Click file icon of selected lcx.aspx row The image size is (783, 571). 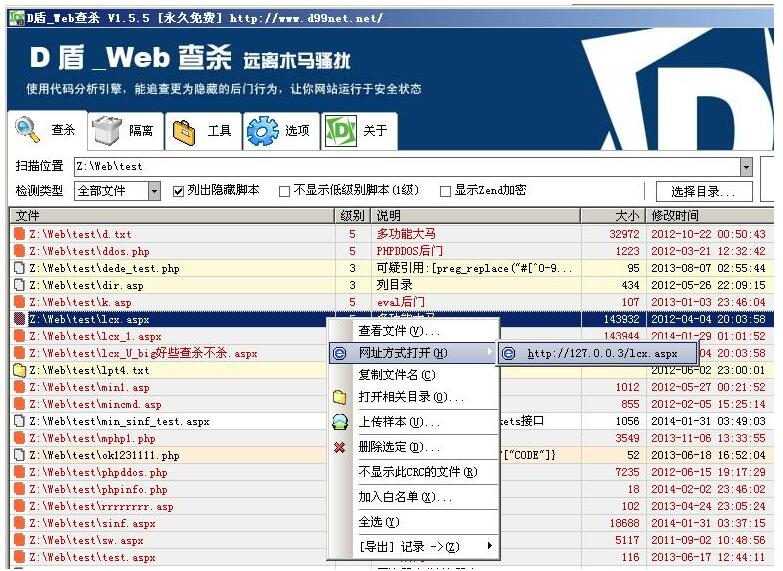pos(19,319)
